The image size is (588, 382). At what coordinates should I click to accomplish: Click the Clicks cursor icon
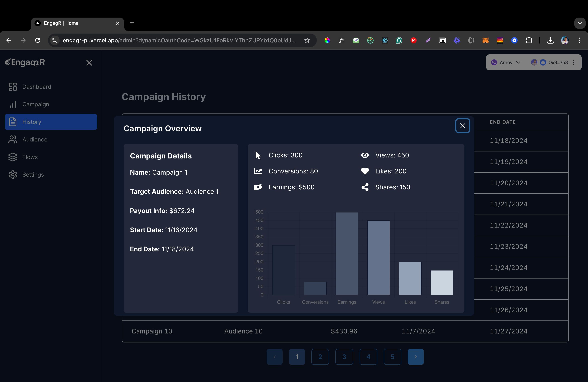point(258,155)
